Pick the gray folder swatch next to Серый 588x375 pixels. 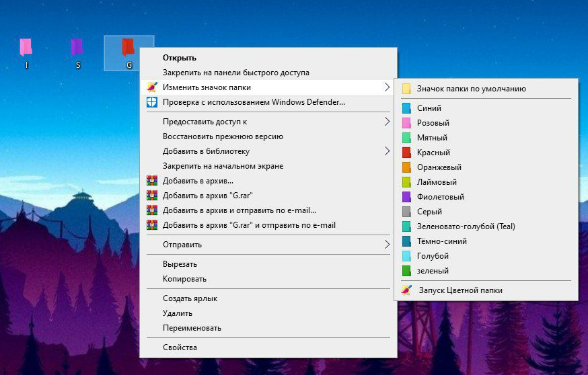[x=406, y=212]
